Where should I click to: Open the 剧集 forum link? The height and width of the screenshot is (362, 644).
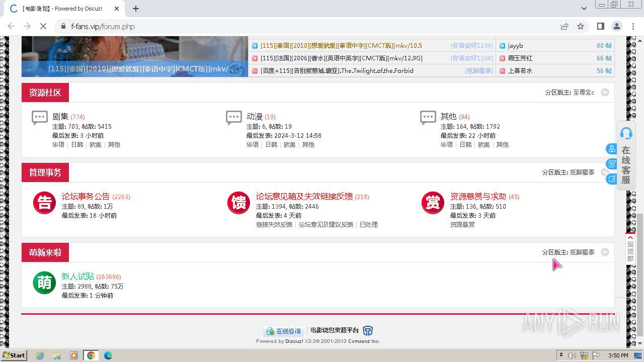[60, 117]
